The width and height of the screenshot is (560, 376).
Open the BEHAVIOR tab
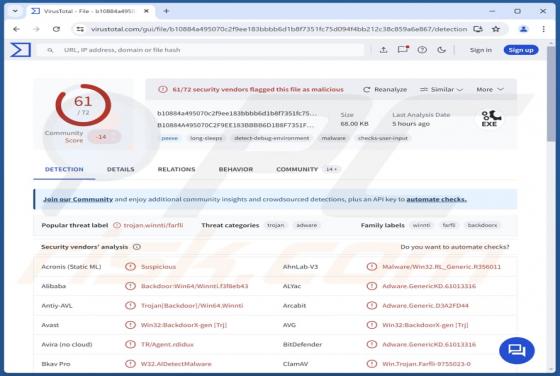pos(236,169)
